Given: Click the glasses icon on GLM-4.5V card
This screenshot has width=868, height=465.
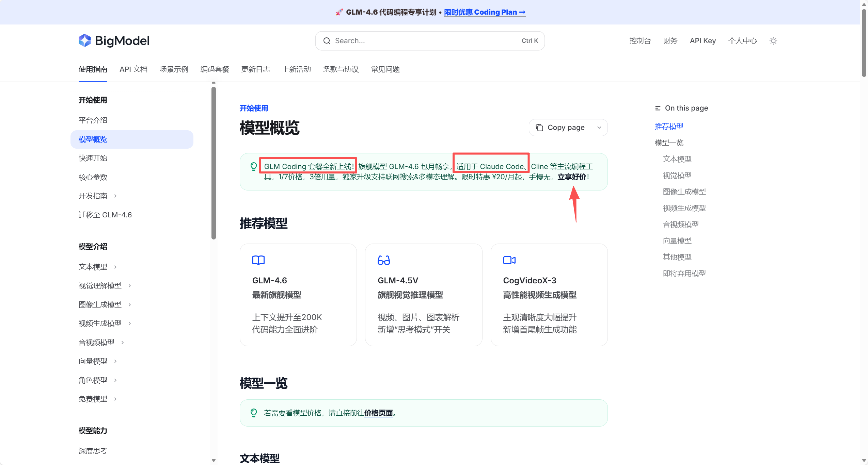Looking at the screenshot, I should tap(383, 260).
